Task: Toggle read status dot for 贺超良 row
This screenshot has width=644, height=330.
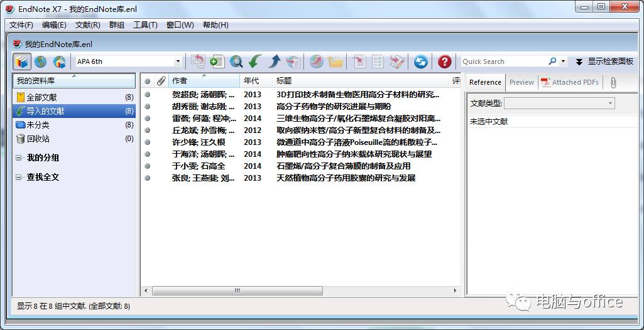Action: pos(148,94)
